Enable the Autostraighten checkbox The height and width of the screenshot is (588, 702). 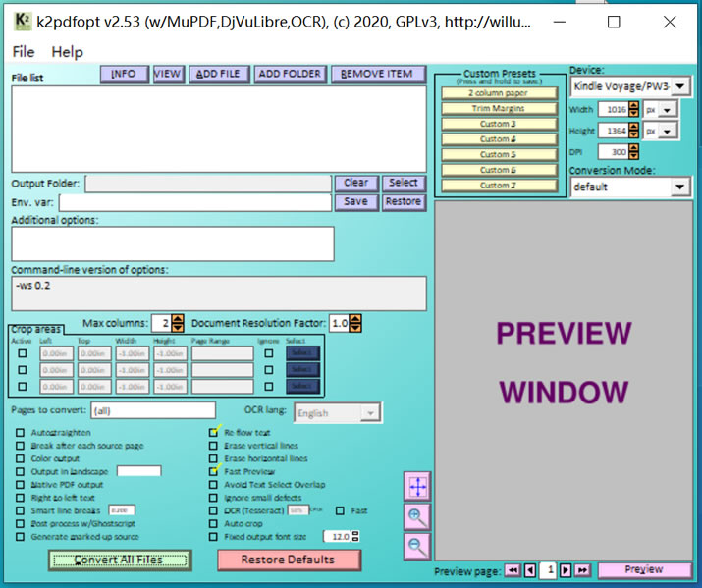coord(21,432)
